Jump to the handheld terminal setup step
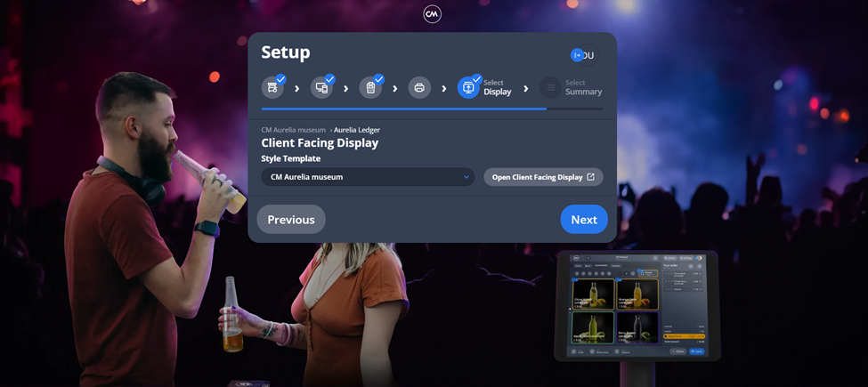The width and height of the screenshot is (868, 387). (x=370, y=88)
